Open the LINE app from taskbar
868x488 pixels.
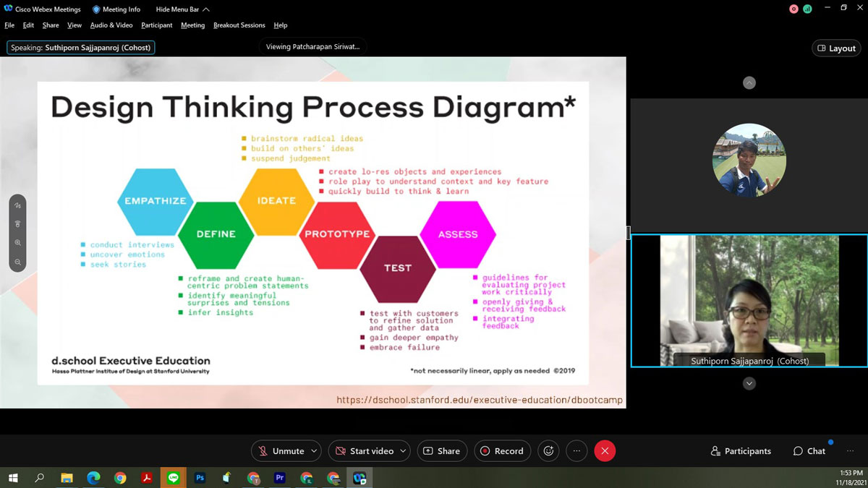[173, 478]
